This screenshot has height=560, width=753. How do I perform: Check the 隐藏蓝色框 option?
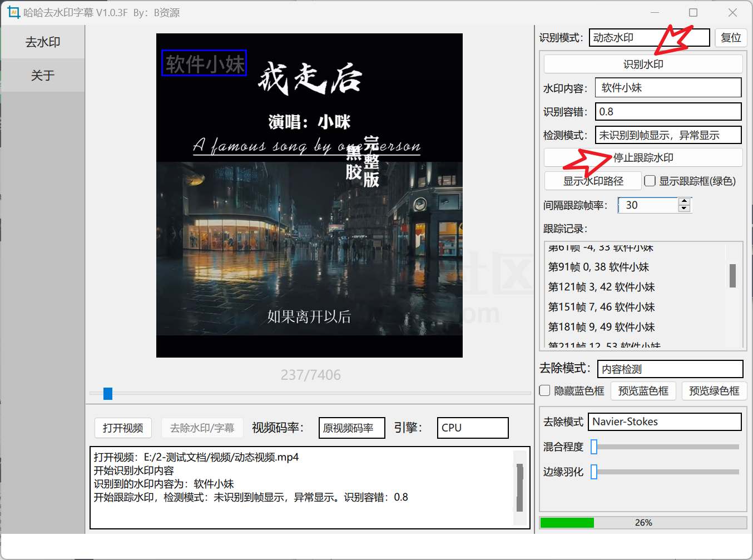click(544, 390)
